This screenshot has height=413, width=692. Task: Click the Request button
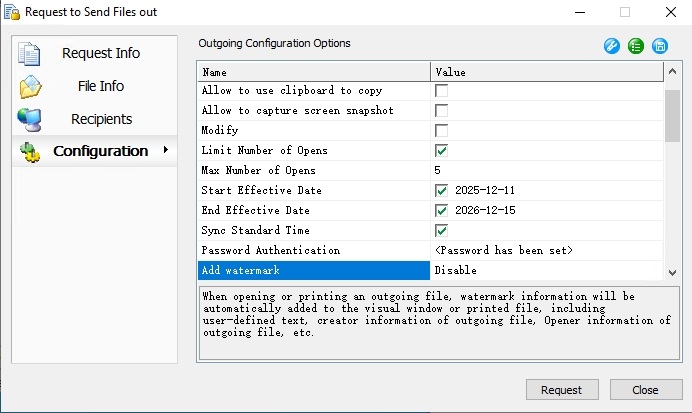[562, 390]
